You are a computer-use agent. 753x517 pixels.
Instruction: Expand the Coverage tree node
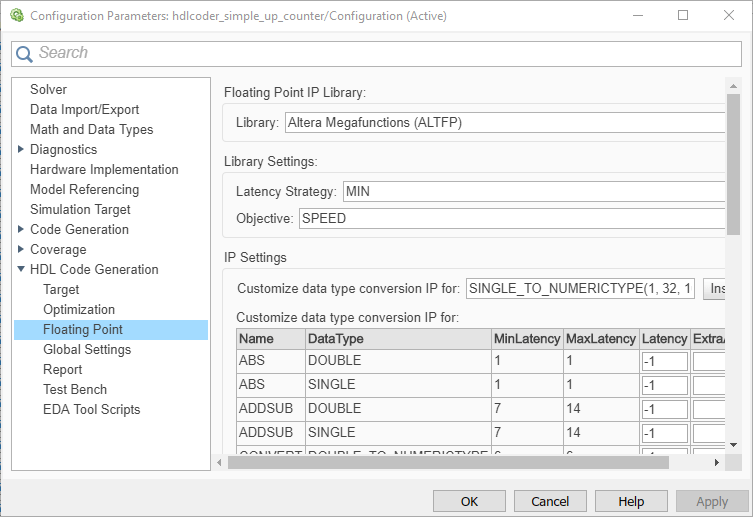[x=21, y=250]
